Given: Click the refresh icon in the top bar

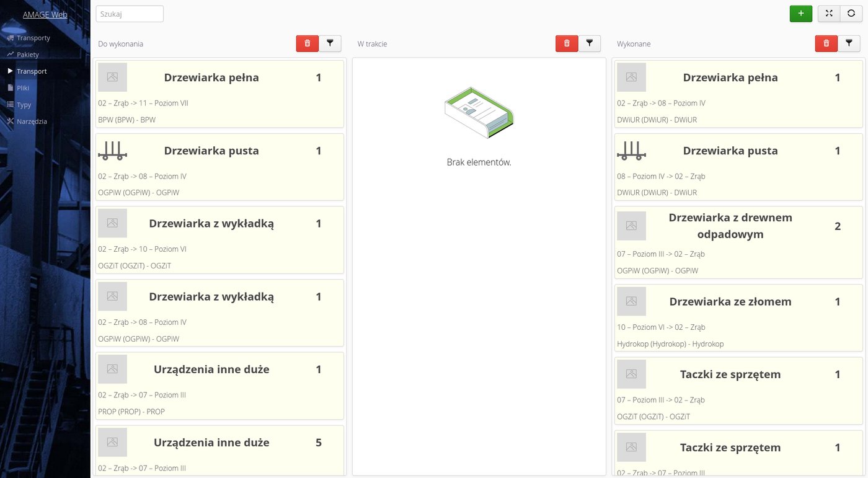Looking at the screenshot, I should [851, 14].
